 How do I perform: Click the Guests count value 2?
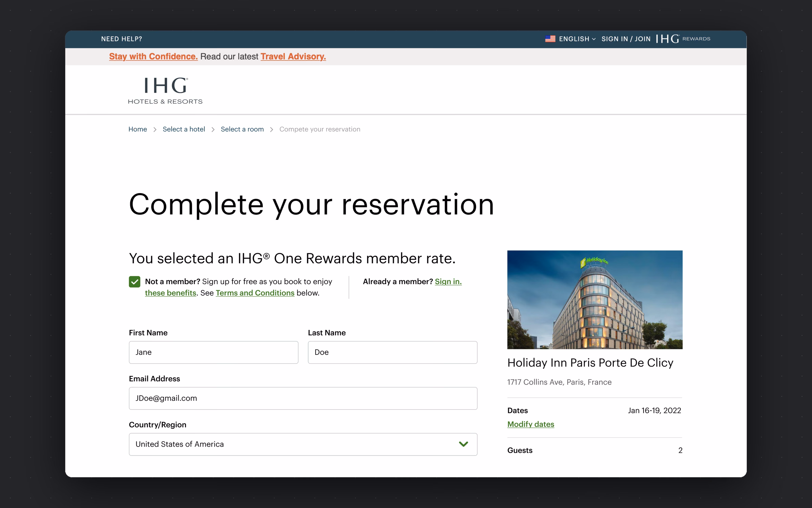coord(680,450)
